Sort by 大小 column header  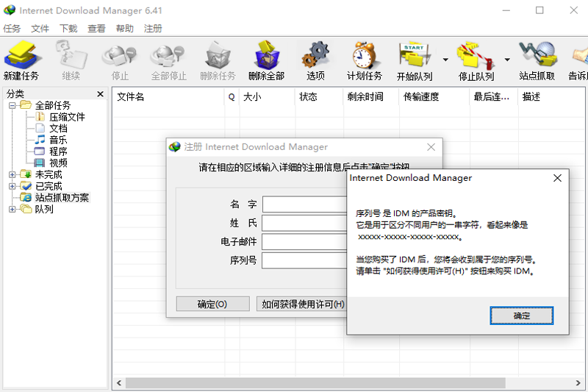coord(268,97)
